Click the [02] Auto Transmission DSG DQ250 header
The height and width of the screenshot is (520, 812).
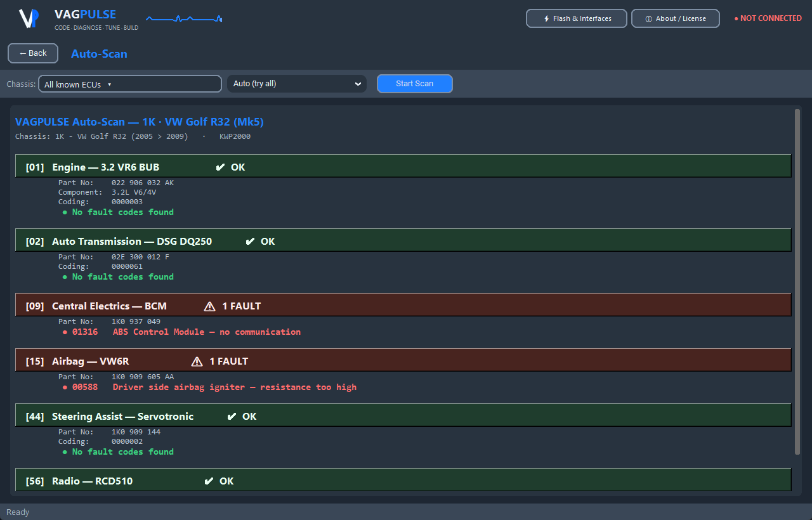point(403,242)
